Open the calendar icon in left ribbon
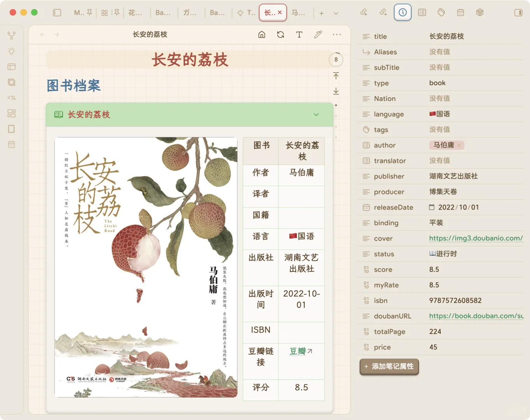 12,145
